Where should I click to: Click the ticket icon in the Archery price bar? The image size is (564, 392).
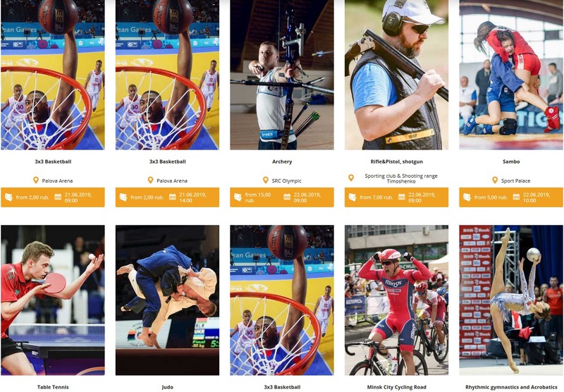coord(238,197)
